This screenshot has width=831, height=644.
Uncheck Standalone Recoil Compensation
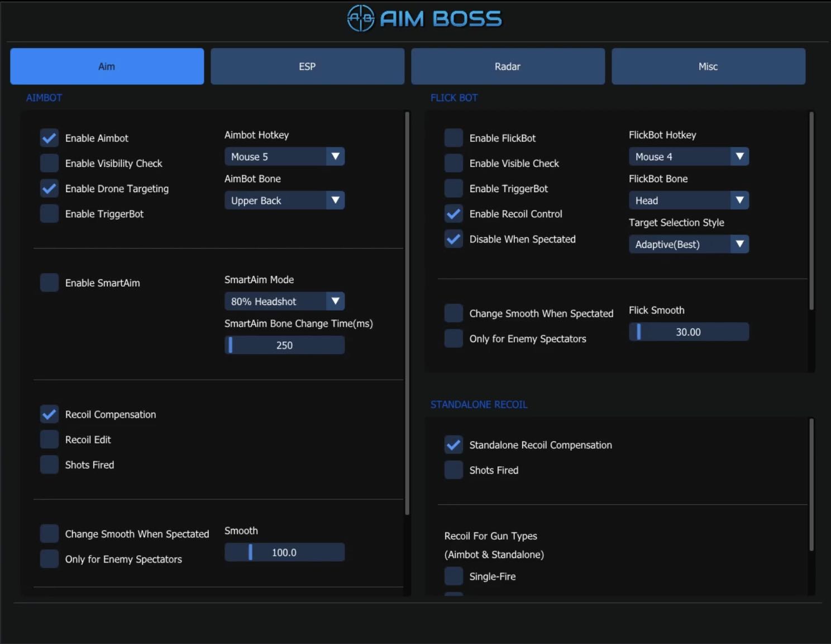point(453,445)
